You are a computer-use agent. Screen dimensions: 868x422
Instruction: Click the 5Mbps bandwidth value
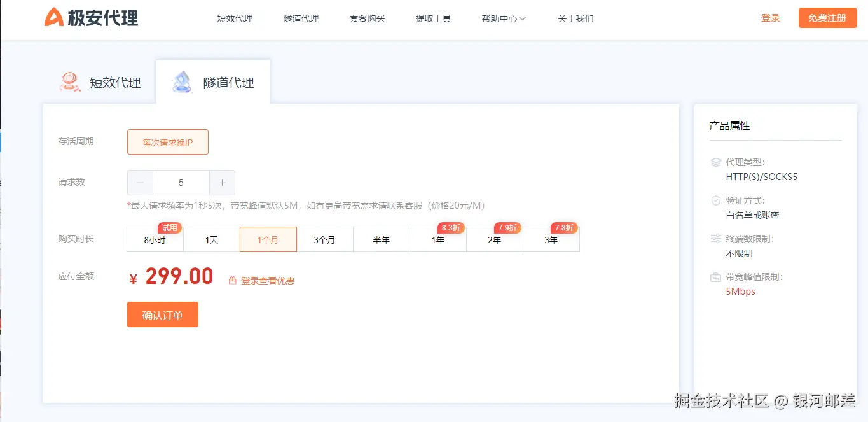741,292
